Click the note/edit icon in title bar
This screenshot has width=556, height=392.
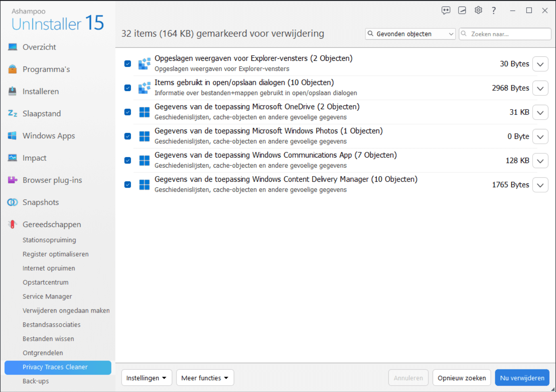click(462, 10)
